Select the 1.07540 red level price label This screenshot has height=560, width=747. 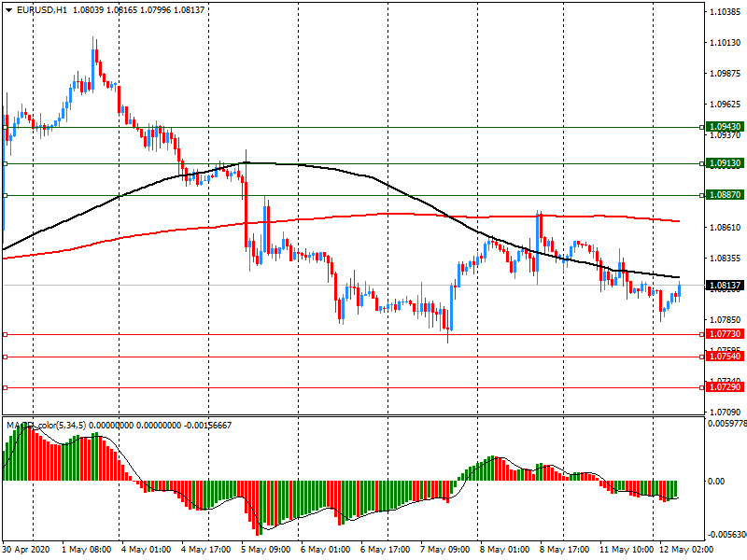pos(725,357)
